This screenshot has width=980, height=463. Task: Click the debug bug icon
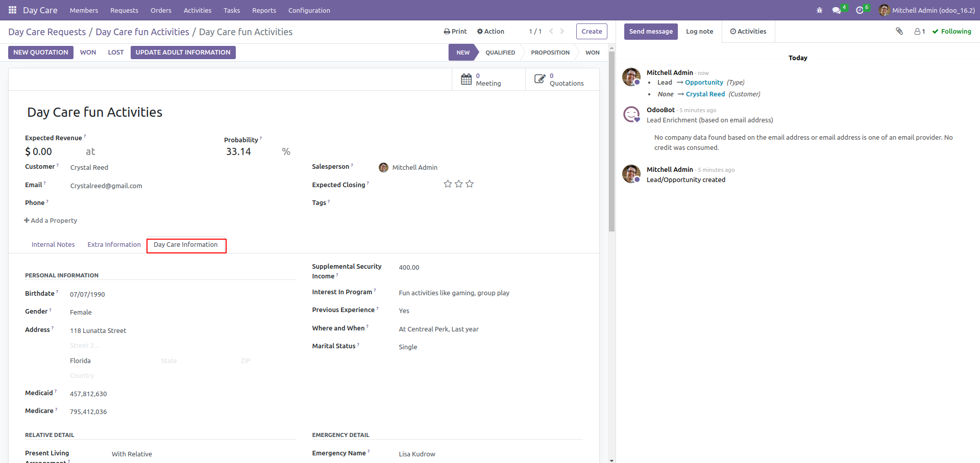point(820,10)
